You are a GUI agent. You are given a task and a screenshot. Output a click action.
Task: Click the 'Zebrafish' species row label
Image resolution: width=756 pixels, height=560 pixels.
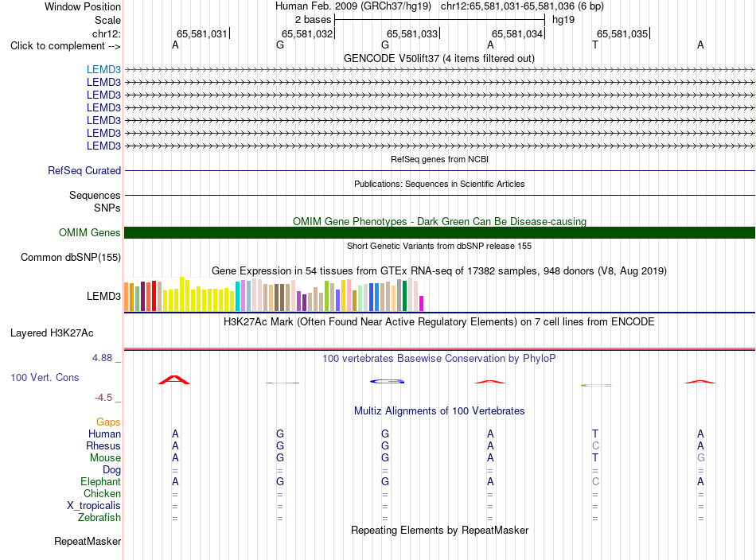pos(99,517)
